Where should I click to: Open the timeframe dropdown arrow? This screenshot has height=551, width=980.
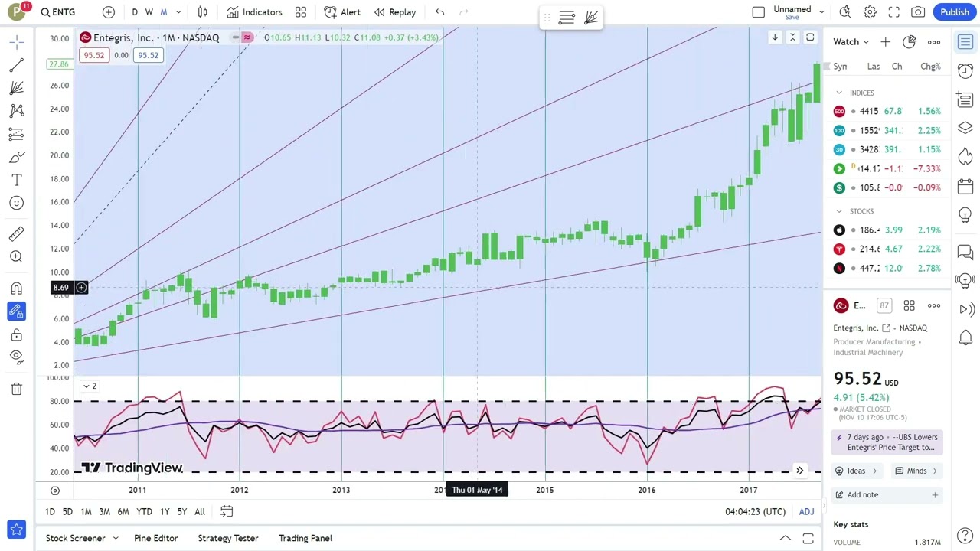click(178, 12)
